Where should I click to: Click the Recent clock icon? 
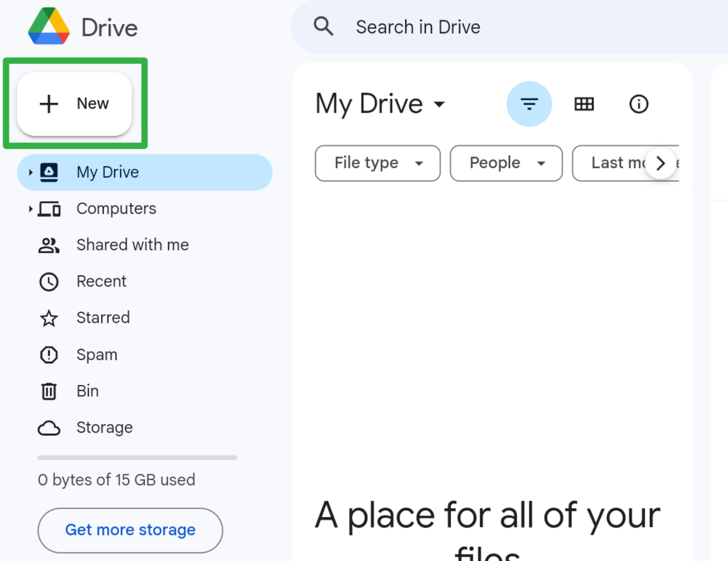[x=49, y=282]
